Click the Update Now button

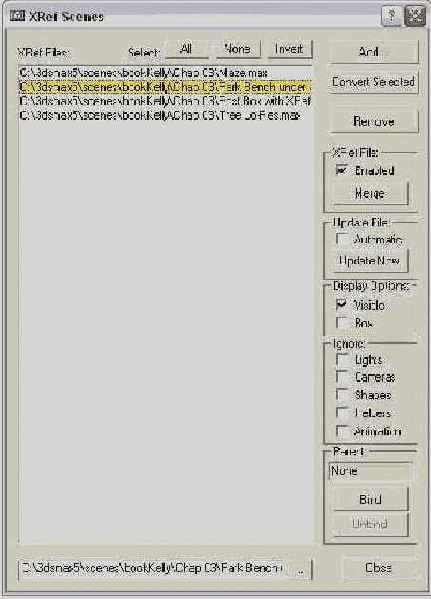tap(369, 261)
